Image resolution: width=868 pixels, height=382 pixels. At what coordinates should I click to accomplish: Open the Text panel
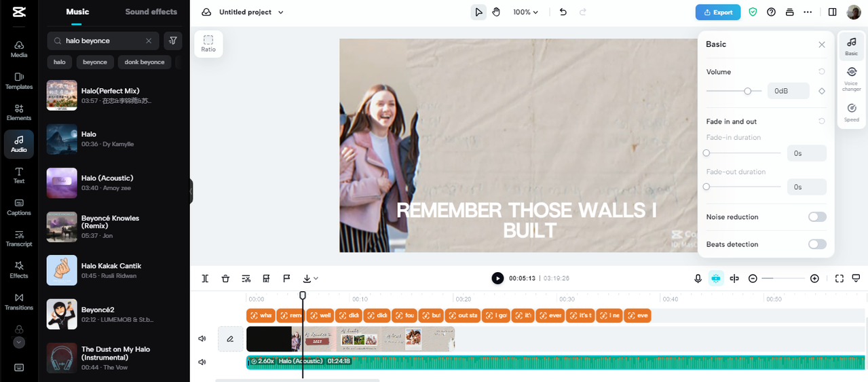19,175
